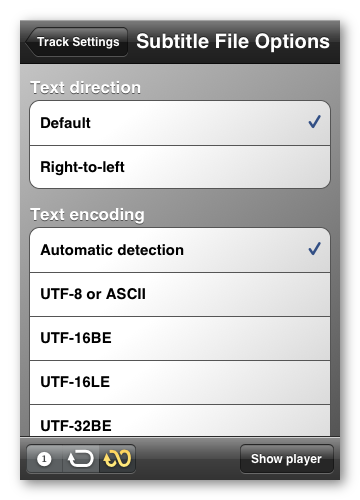Click empty white space in Right-to-left row
The image size is (360, 500).
pos(227,167)
